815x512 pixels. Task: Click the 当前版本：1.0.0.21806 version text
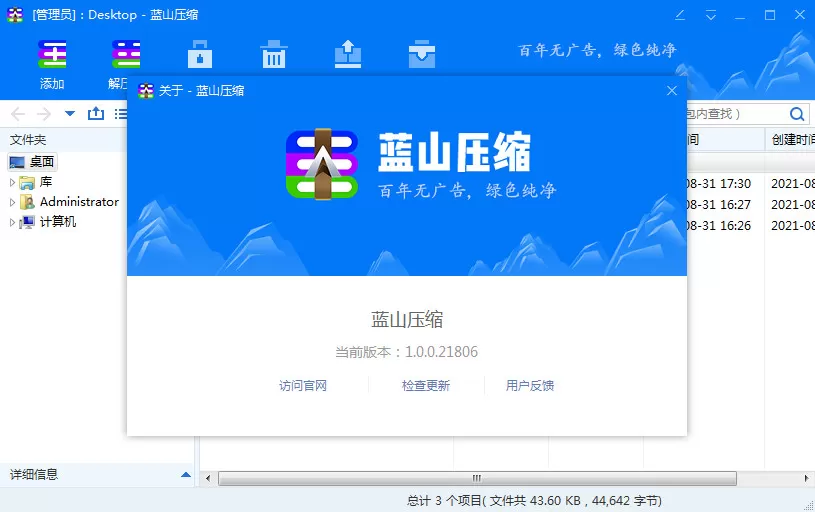(406, 352)
